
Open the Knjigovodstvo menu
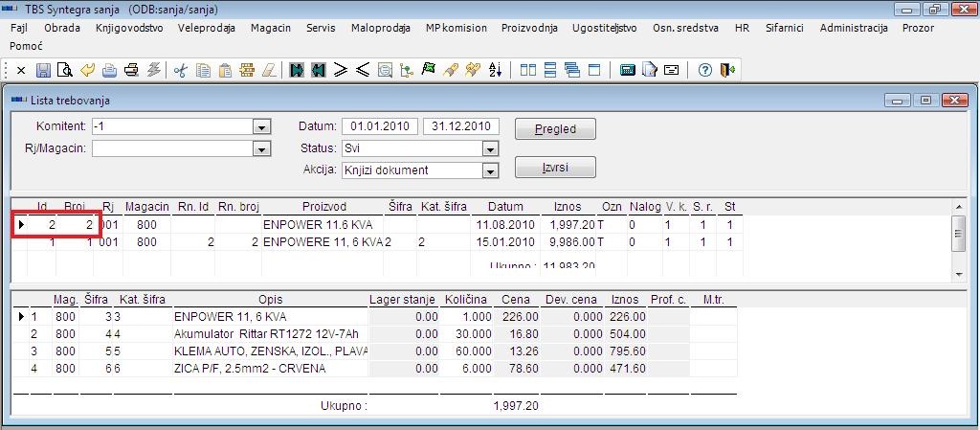pyautogui.click(x=129, y=28)
